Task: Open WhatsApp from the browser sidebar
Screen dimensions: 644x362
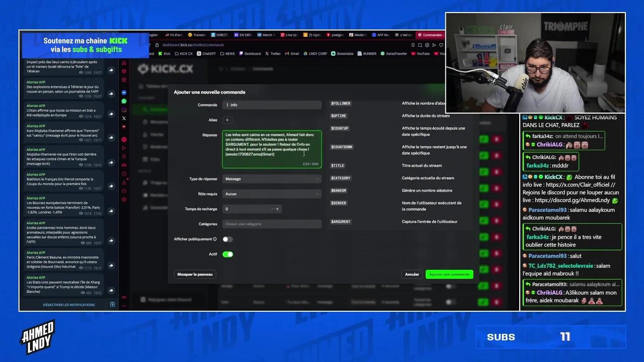Action: (124, 101)
